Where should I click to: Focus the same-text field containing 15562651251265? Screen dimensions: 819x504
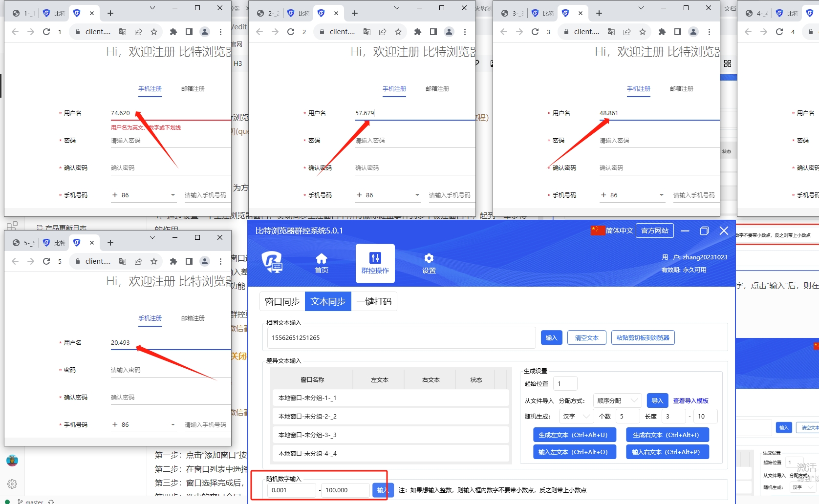coord(402,337)
